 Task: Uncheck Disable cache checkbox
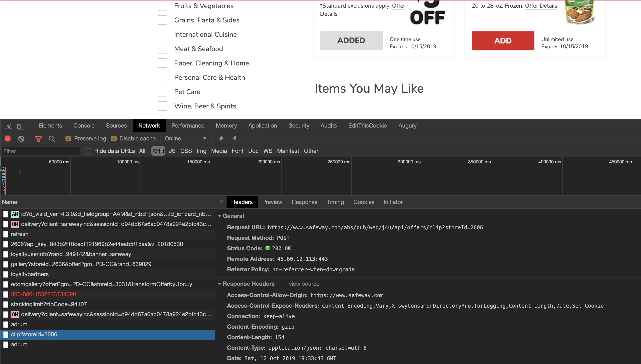click(114, 139)
